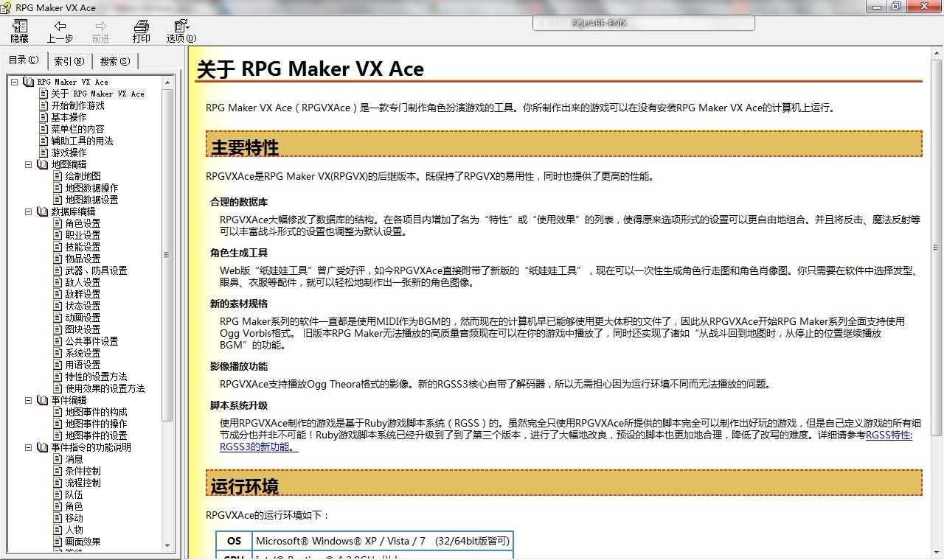944x560 pixels.
Task: Open the 游戏操作 topic
Action: (x=69, y=153)
